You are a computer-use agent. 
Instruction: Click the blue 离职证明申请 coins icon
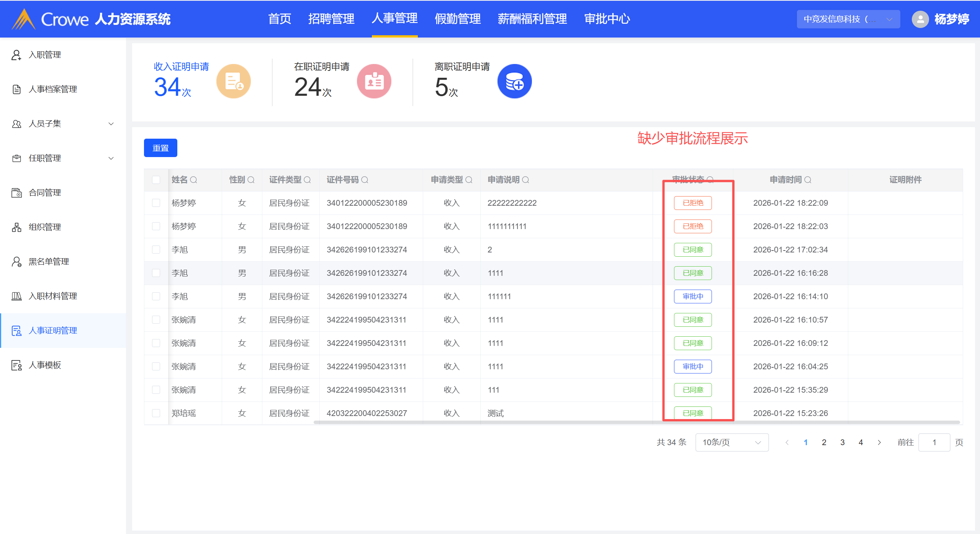pyautogui.click(x=514, y=81)
